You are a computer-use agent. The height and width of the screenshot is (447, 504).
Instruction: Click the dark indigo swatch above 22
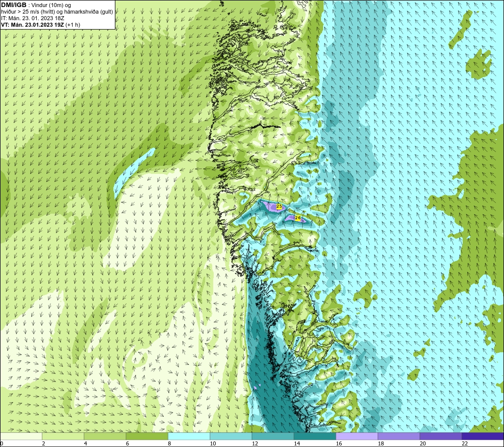483,436
